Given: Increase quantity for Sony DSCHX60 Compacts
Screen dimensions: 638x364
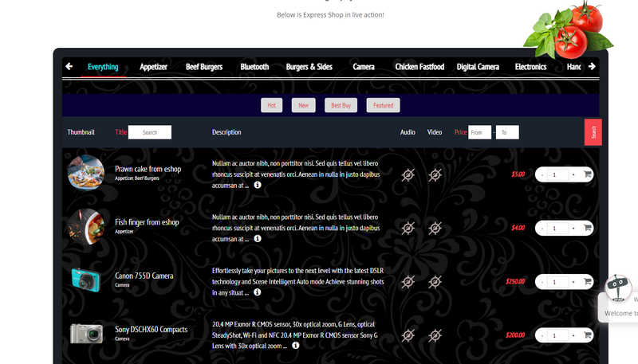Looking at the screenshot, I should (x=573, y=335).
